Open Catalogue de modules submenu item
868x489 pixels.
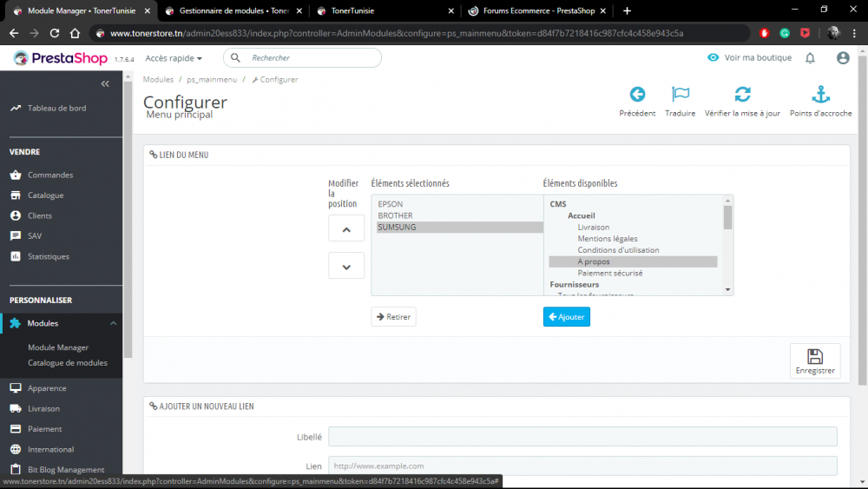(68, 363)
